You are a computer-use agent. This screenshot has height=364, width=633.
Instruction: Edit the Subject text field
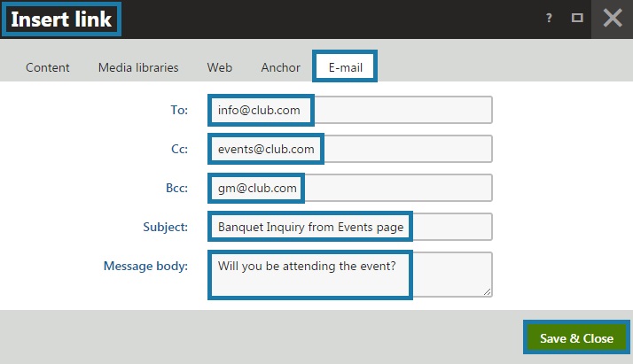point(350,227)
